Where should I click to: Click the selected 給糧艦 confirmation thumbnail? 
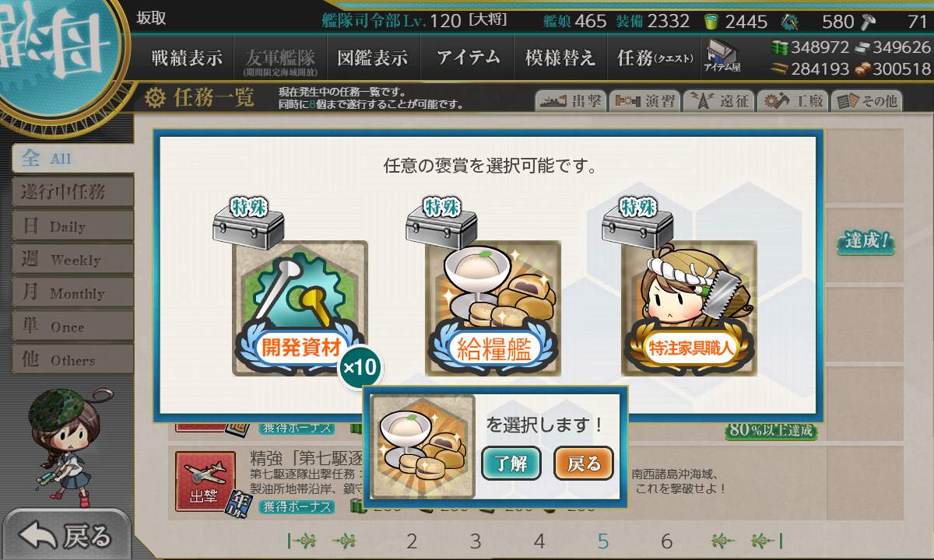[423, 446]
